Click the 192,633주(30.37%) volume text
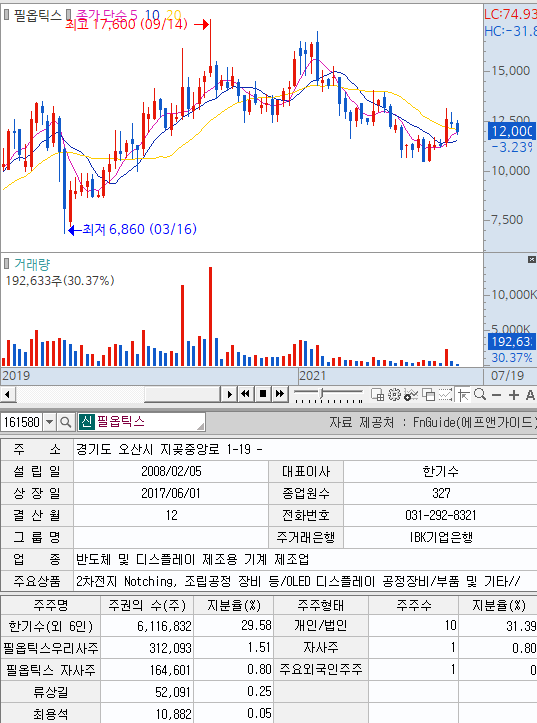The image size is (537, 723). click(59, 280)
